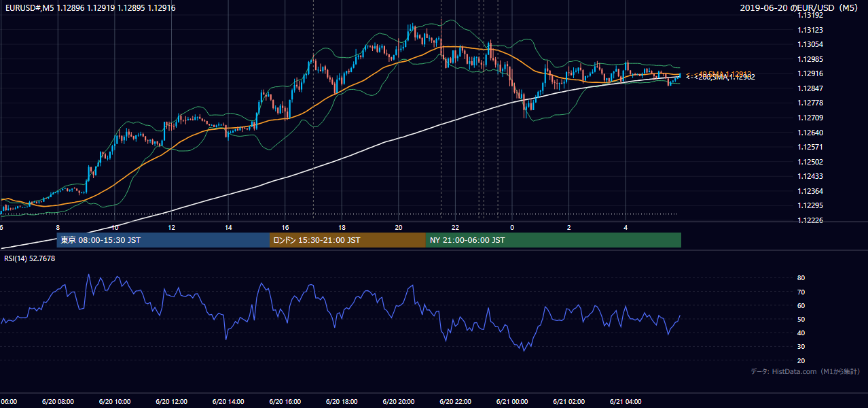Select the ロンドン 15:30-21:00 JST session bar
This screenshot has width=868, height=408.
pyautogui.click(x=348, y=240)
